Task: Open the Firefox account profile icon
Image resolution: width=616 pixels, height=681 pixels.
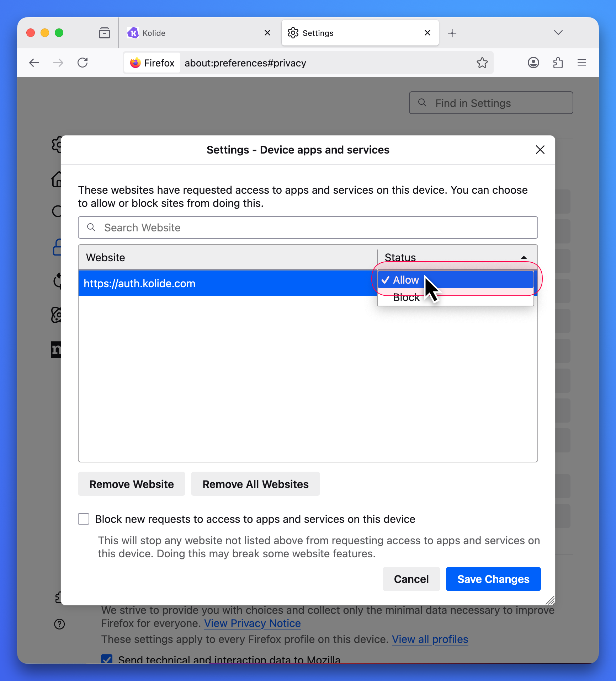Action: click(x=533, y=63)
